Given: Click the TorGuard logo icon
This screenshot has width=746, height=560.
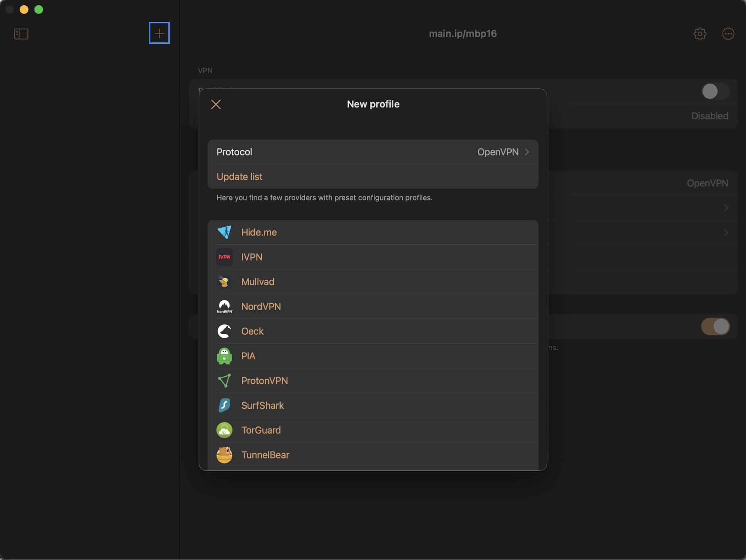Looking at the screenshot, I should pyautogui.click(x=224, y=430).
